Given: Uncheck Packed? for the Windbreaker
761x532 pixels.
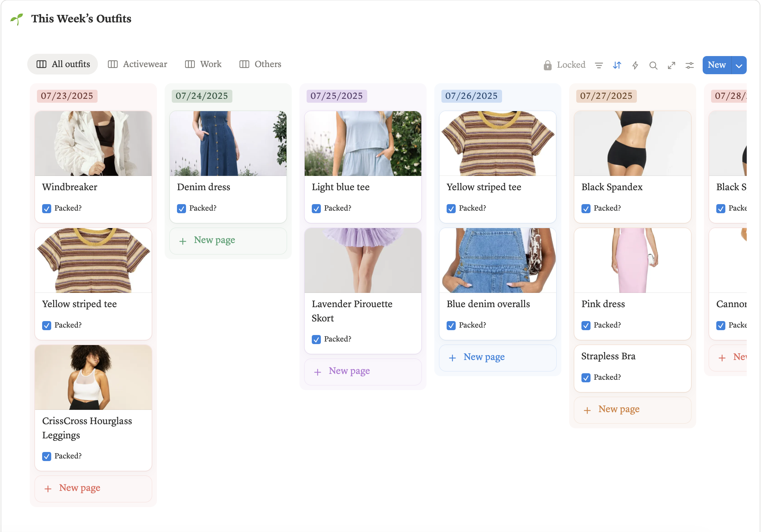Looking at the screenshot, I should (47, 208).
